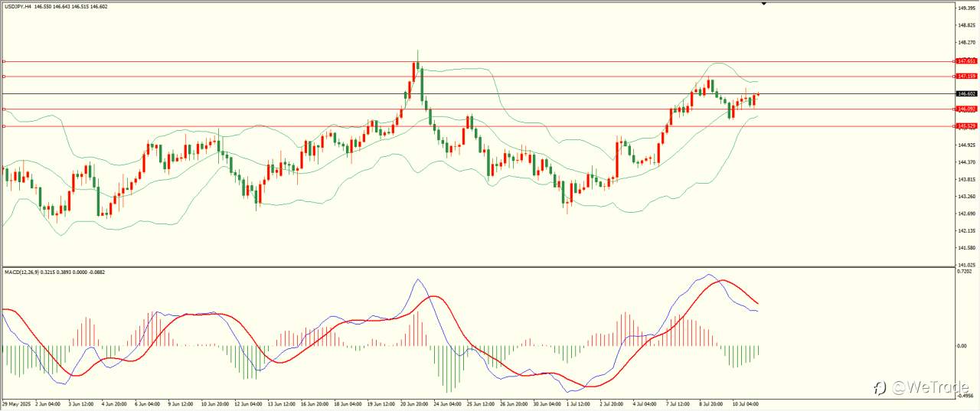The height and width of the screenshot is (411, 980).
Task: Click the 143.815 price scale value
Action: coord(966,179)
